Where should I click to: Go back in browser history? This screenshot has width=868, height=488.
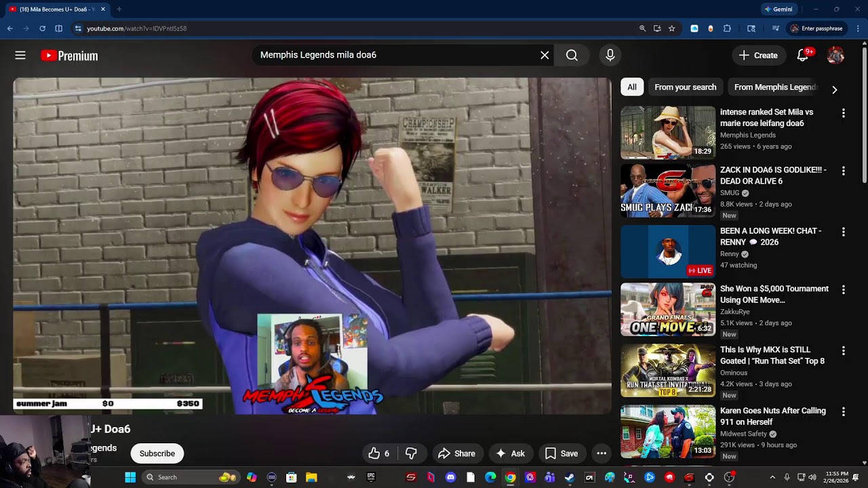pyautogui.click(x=9, y=28)
